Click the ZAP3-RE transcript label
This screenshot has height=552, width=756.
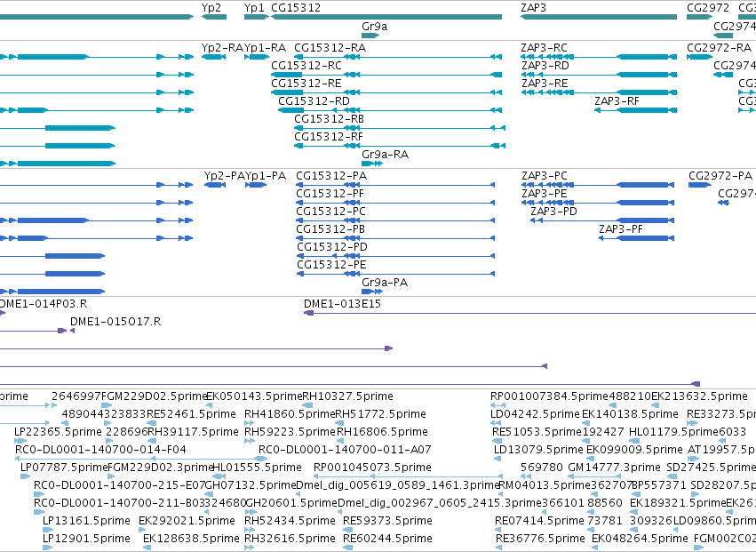point(545,84)
